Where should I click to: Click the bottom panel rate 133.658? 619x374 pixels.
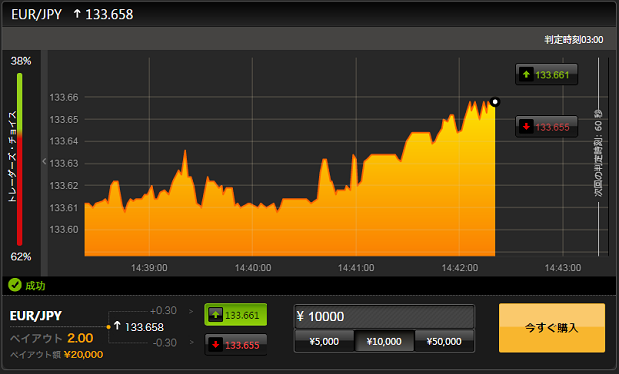(144, 327)
